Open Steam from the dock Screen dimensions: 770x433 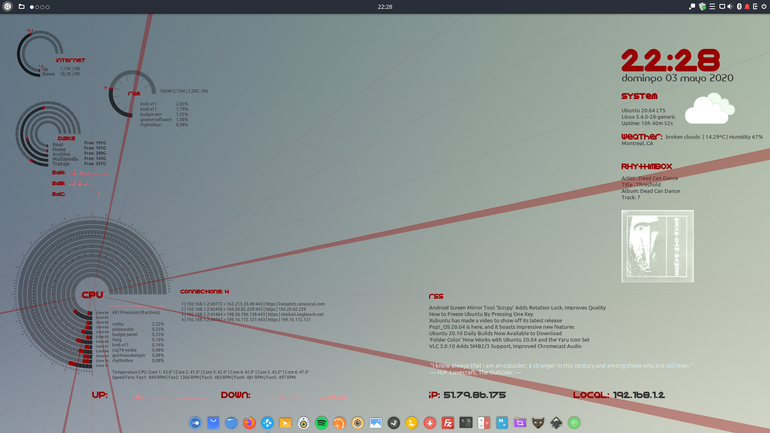tap(393, 423)
